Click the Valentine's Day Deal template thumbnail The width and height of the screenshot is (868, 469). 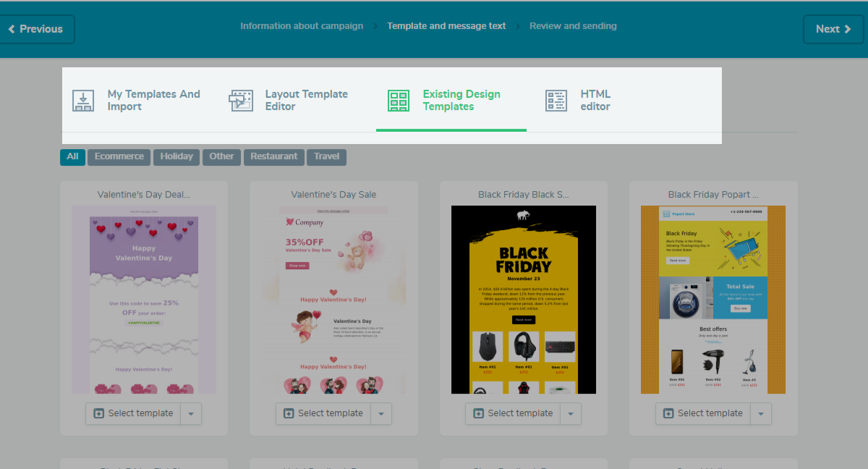click(x=143, y=299)
